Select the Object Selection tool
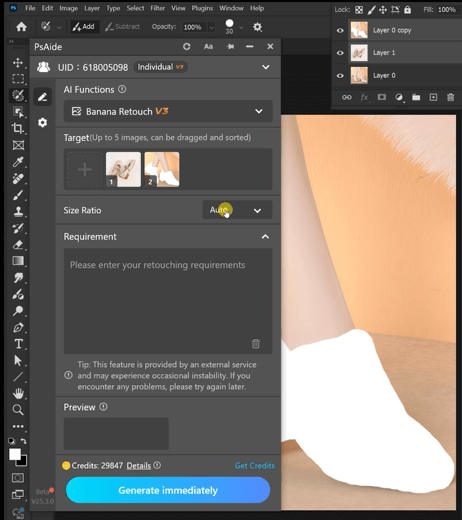 (18, 112)
